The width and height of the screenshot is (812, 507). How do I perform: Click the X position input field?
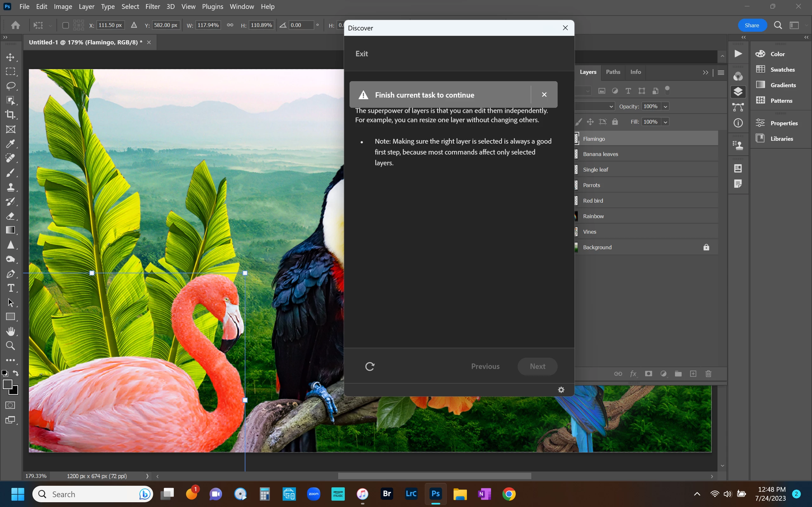110,25
